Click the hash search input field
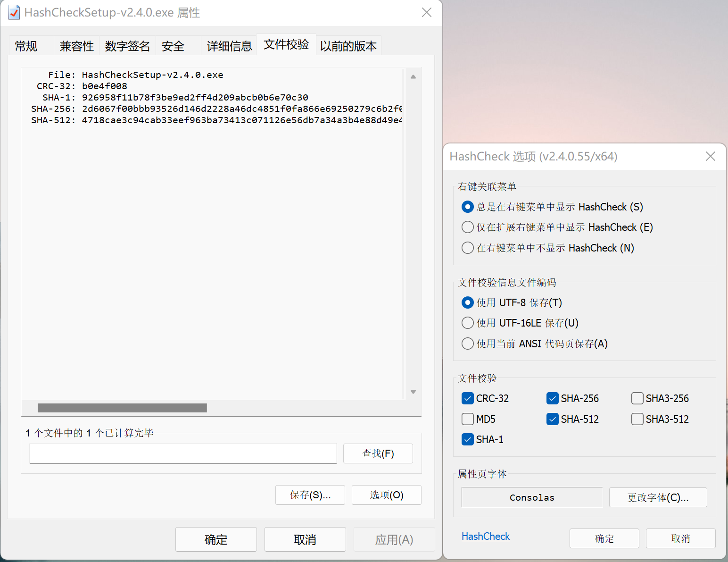This screenshot has height=562, width=728. click(x=183, y=453)
